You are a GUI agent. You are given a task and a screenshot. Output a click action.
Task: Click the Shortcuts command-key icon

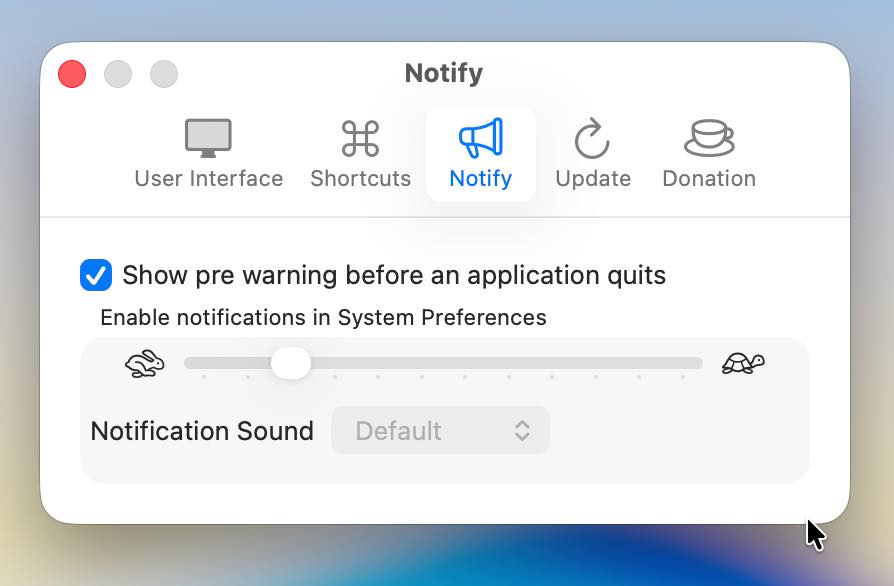[x=360, y=139]
